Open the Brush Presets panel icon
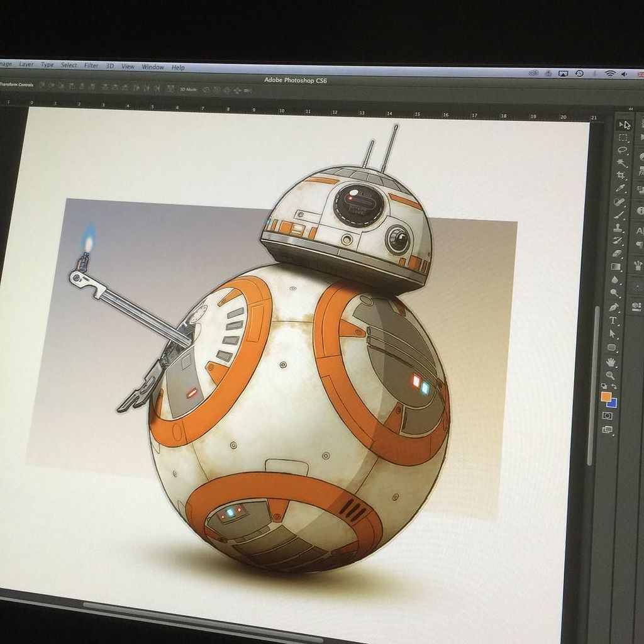Screen dimensions: 644x644 (x=639, y=265)
